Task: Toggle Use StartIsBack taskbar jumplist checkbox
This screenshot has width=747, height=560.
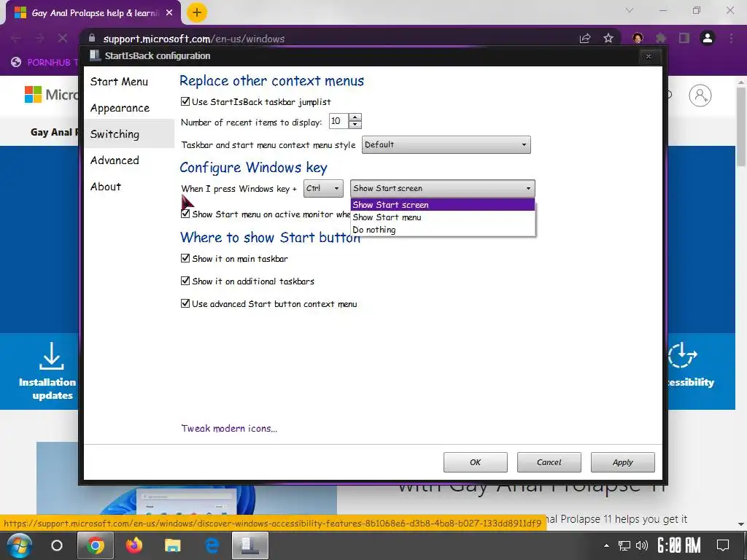Action: pos(185,101)
